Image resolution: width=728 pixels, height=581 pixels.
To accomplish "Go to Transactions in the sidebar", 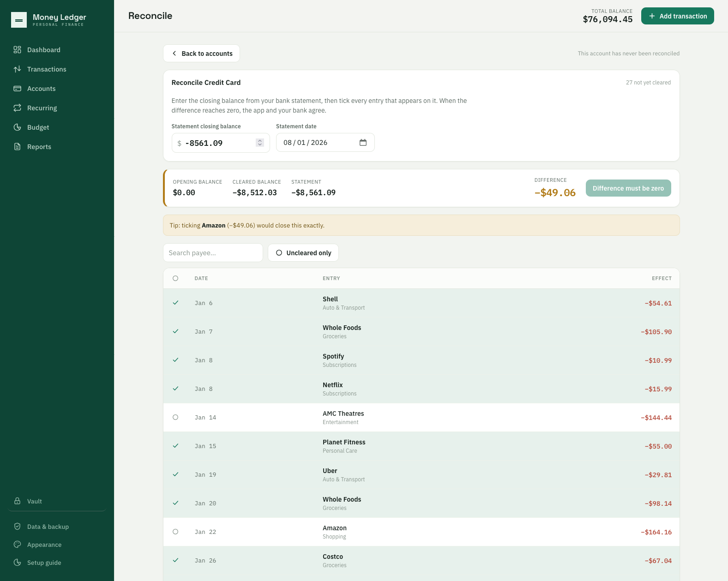I will 57,69.
